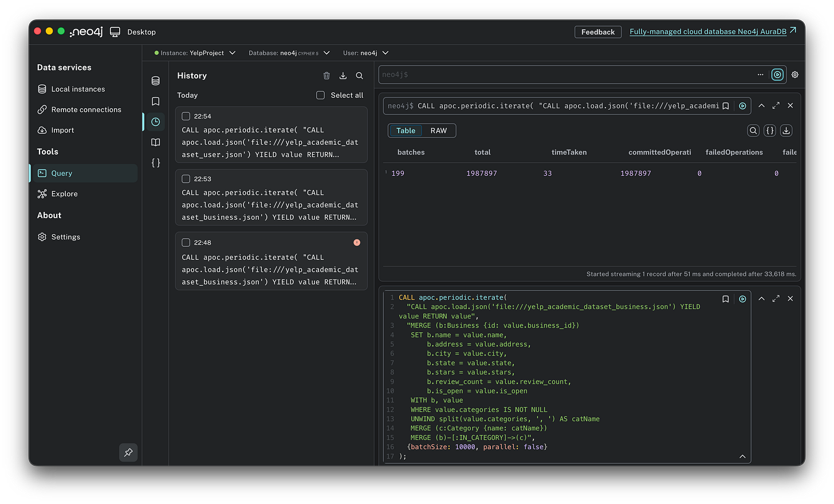
Task: Open the Instance: YelpProject dropdown
Action: click(195, 52)
